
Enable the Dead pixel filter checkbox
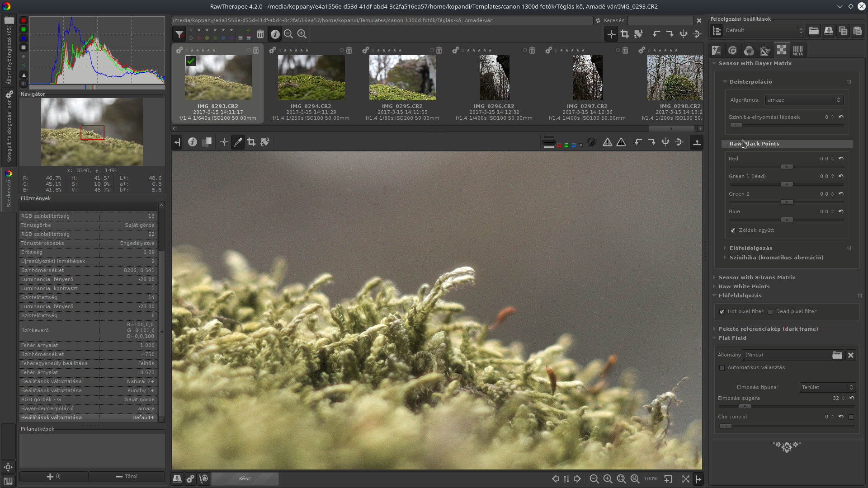click(770, 312)
